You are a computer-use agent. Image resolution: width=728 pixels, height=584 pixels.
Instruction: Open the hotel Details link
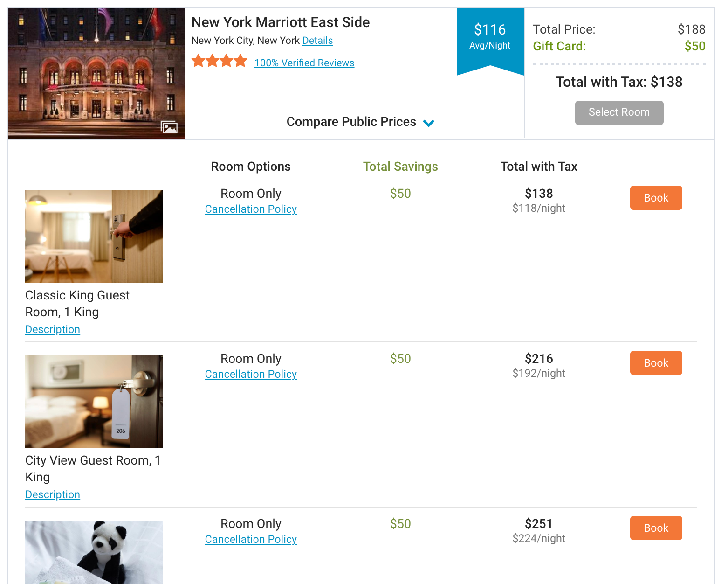[x=317, y=41]
